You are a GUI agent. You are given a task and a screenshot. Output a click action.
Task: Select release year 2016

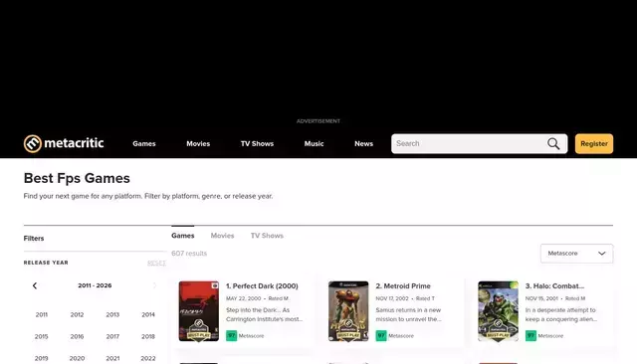[77, 336]
